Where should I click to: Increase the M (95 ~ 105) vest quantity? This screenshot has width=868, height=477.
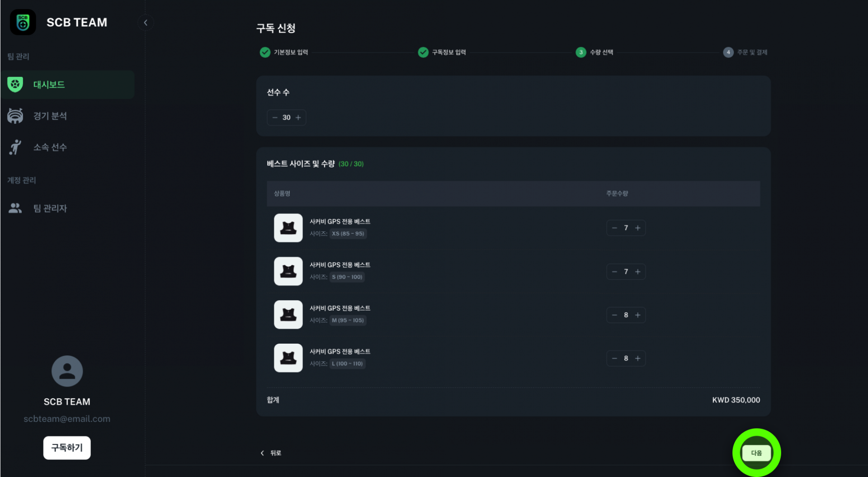[x=638, y=315]
